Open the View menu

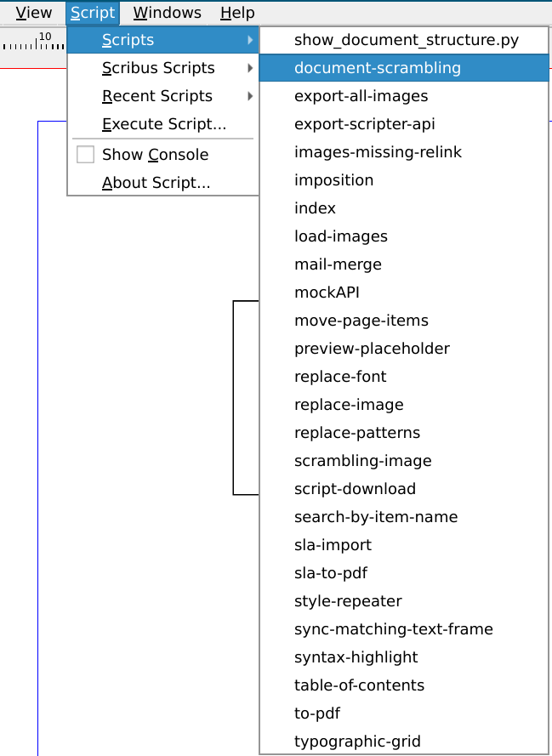[x=33, y=13]
